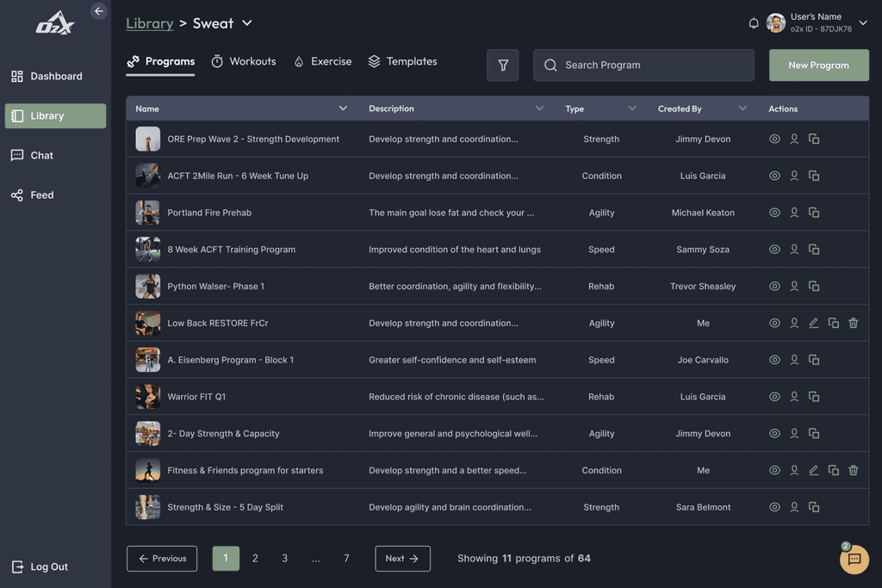The image size is (882, 588).
Task: View ACFT 2Mile Run via eye icon
Action: click(x=774, y=176)
